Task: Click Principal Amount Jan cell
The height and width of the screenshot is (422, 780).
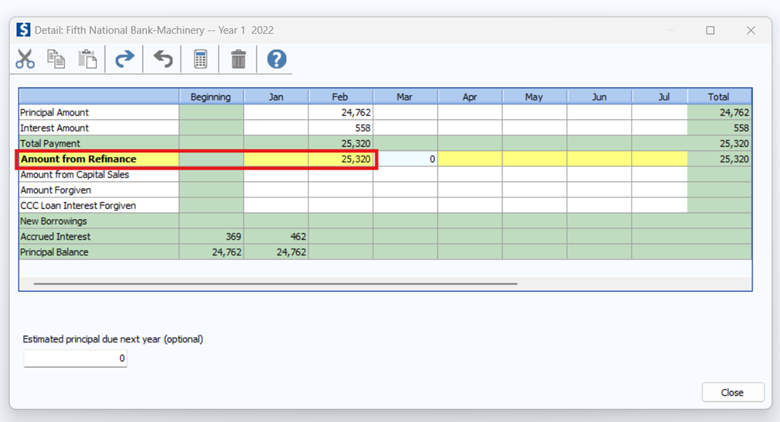Action: pos(276,112)
